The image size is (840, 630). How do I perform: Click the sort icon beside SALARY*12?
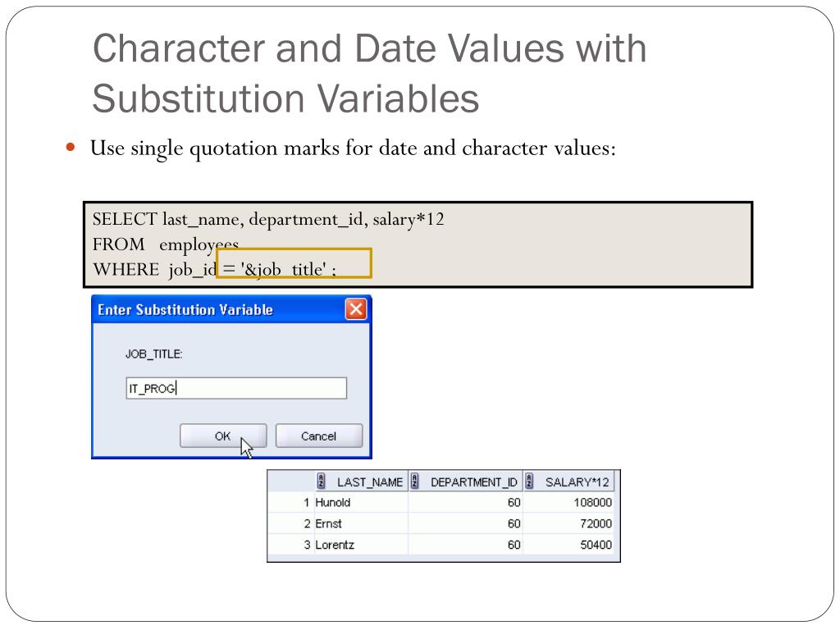click(x=529, y=481)
